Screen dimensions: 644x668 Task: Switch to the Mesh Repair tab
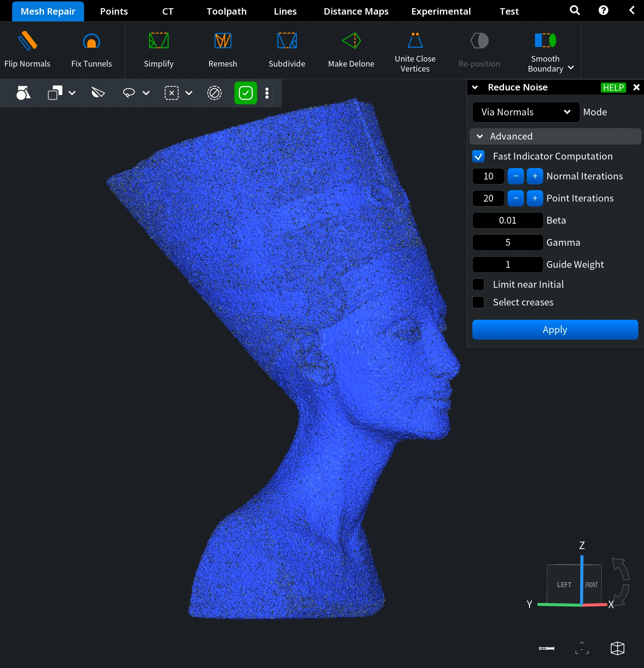[48, 11]
